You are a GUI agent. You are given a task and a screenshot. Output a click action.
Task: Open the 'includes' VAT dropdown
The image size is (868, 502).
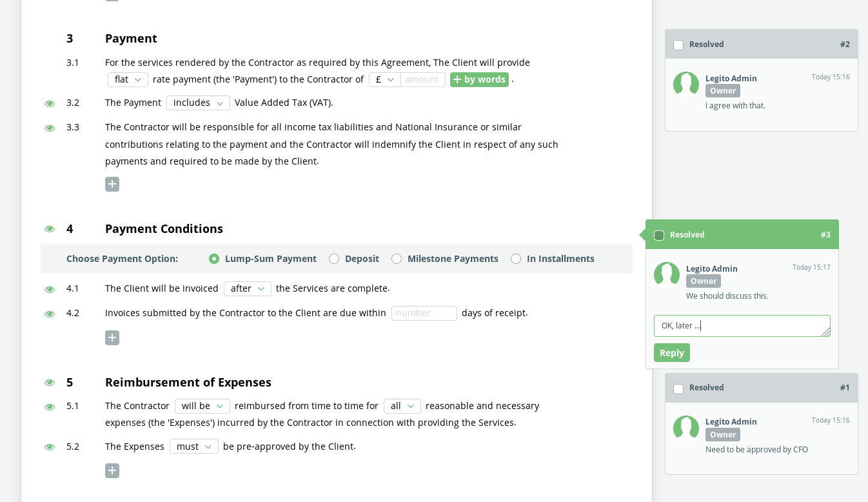click(x=198, y=103)
